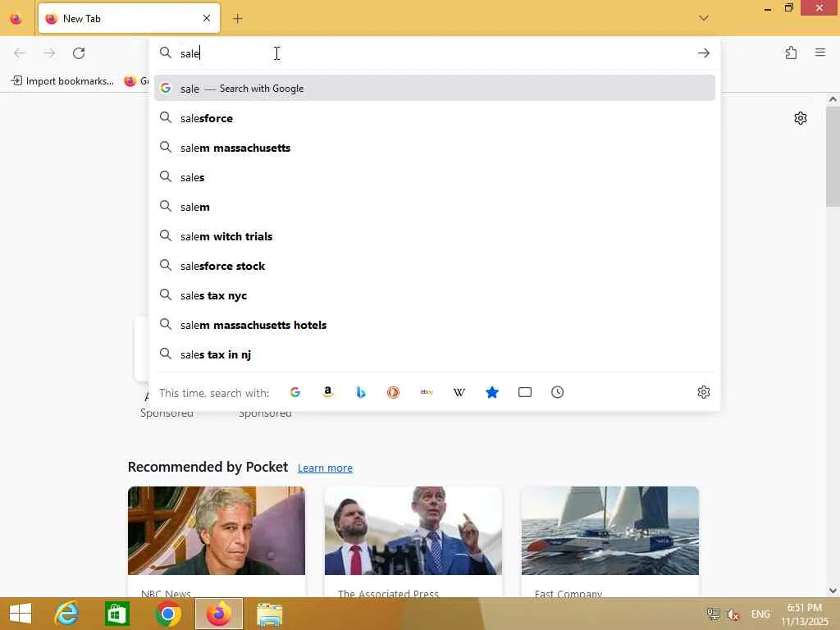Image resolution: width=840 pixels, height=630 pixels.
Task: Launch Internet Explorer from taskbar
Action: pyautogui.click(x=67, y=614)
